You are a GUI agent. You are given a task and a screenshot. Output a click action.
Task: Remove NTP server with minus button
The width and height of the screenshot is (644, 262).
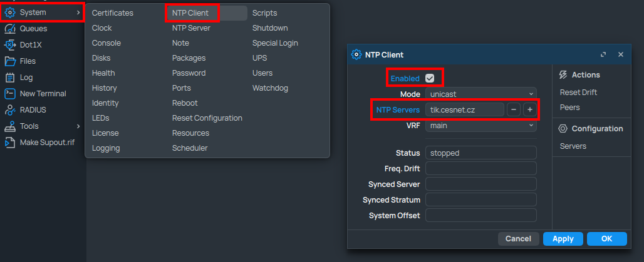(514, 110)
